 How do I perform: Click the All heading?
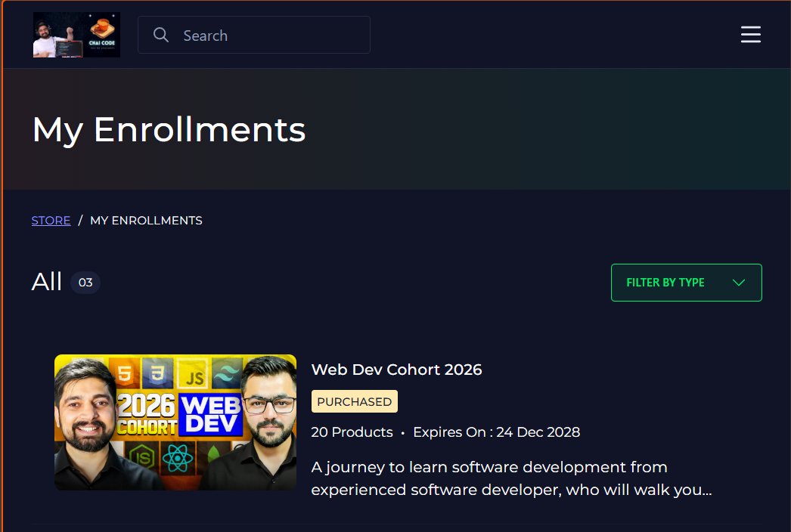click(x=47, y=282)
